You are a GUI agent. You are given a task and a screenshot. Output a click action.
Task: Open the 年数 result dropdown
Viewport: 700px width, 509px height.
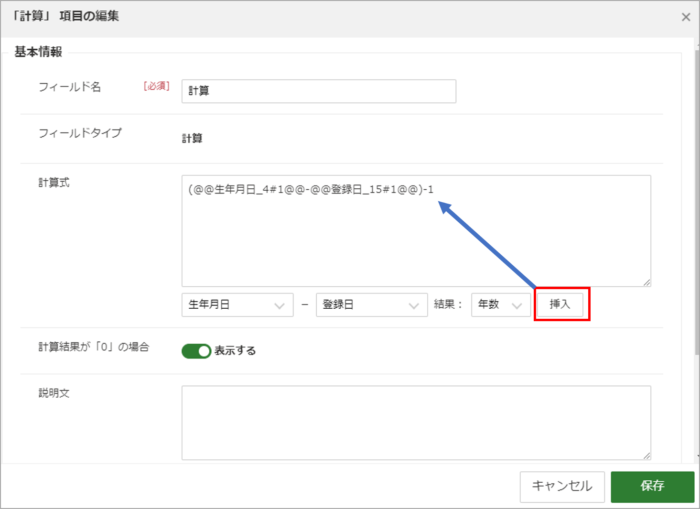500,305
